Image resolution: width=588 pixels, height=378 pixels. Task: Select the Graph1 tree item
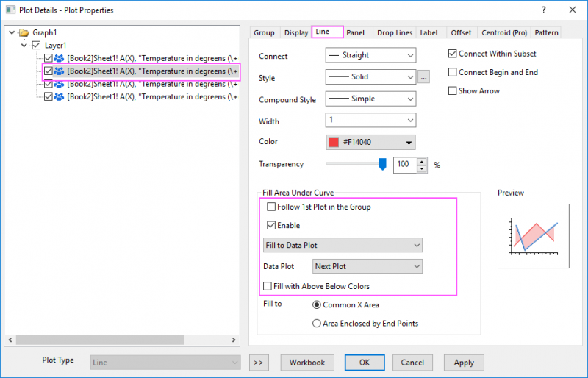click(44, 32)
